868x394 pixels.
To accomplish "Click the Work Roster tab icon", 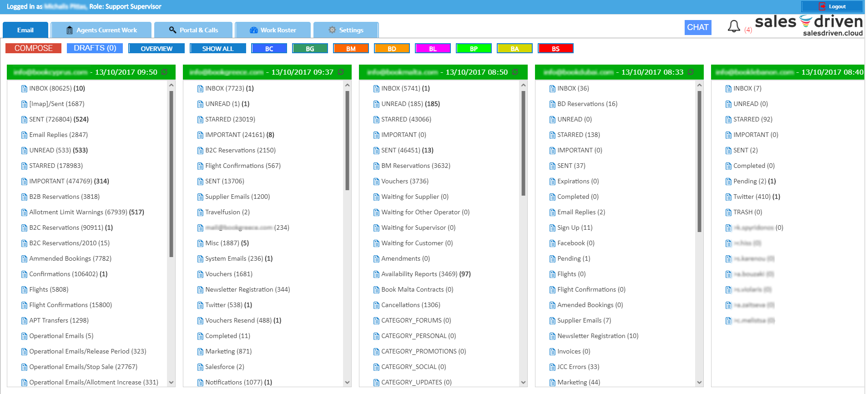I will click(254, 30).
